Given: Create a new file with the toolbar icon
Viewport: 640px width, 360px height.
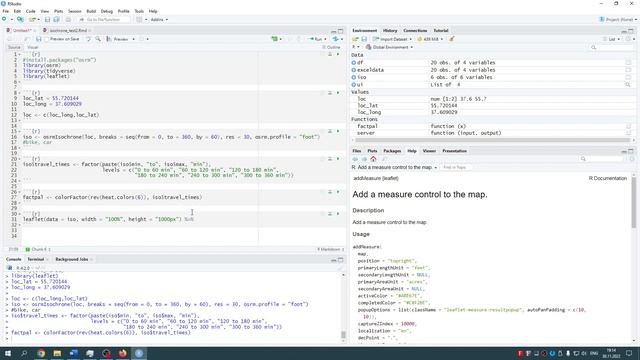Looking at the screenshot, I should point(4,19).
